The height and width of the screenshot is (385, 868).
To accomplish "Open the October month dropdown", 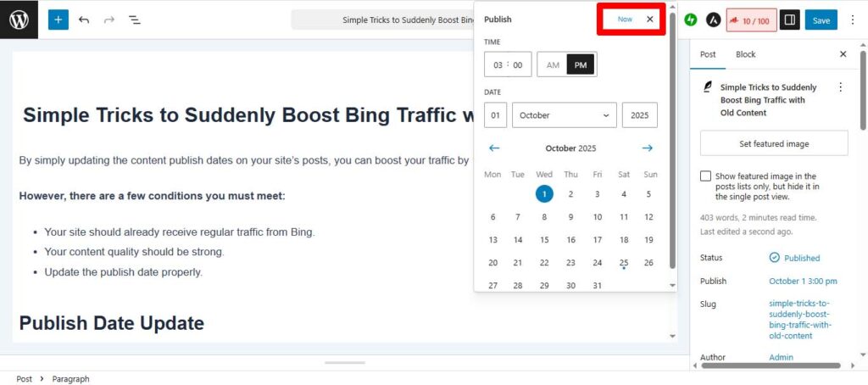I will coord(564,115).
